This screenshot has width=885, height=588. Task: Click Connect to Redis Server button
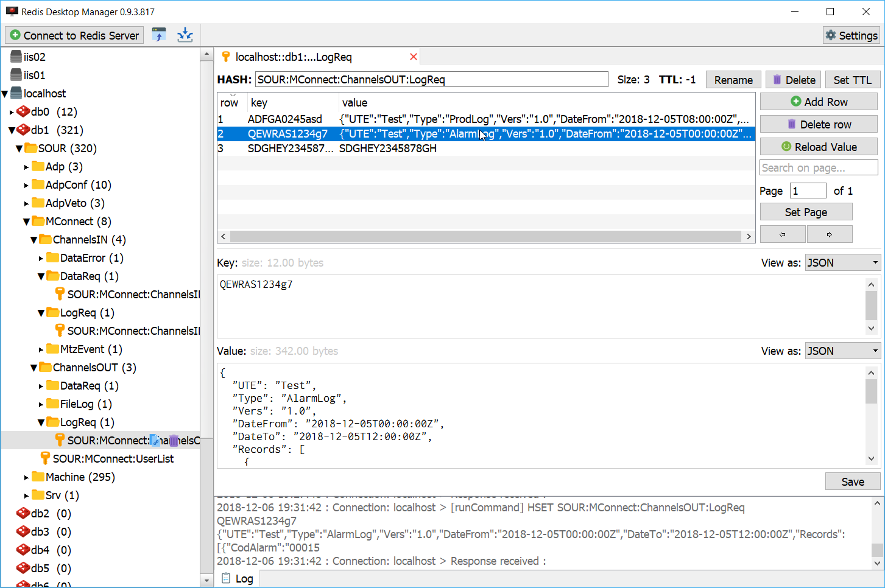click(74, 35)
